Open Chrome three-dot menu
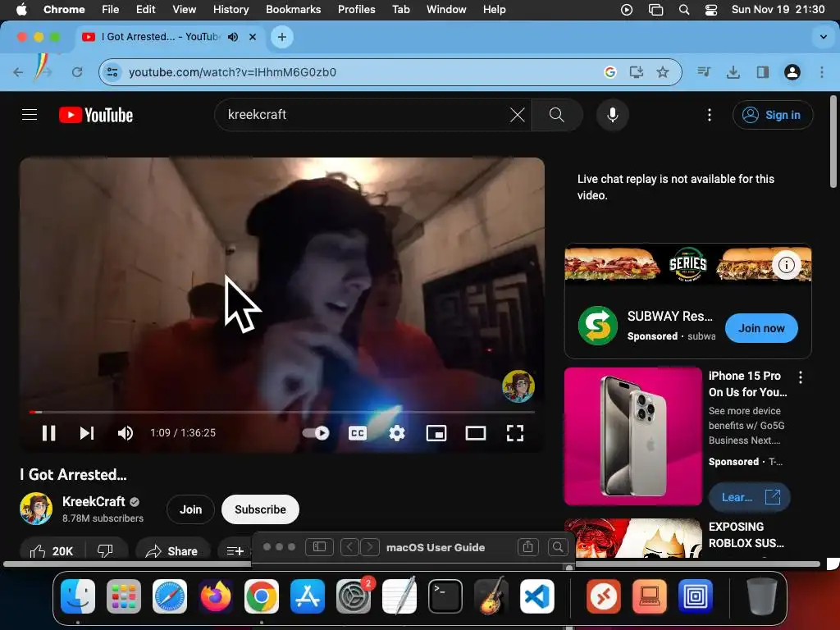Screen dimensions: 840x630 pyautogui.click(x=822, y=72)
